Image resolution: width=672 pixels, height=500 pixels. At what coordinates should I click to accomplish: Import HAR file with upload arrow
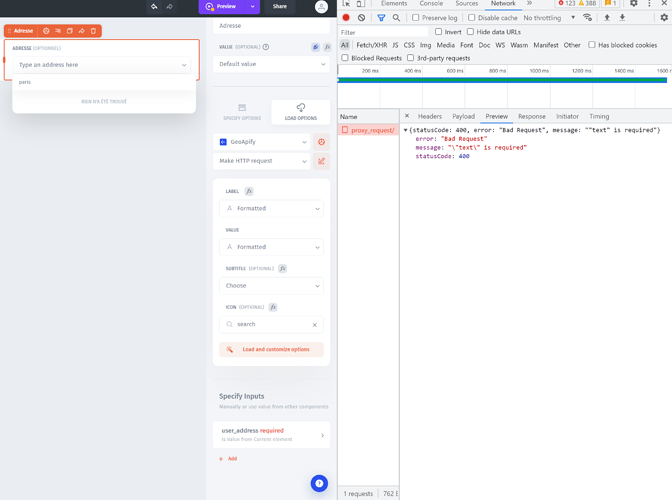(x=607, y=18)
